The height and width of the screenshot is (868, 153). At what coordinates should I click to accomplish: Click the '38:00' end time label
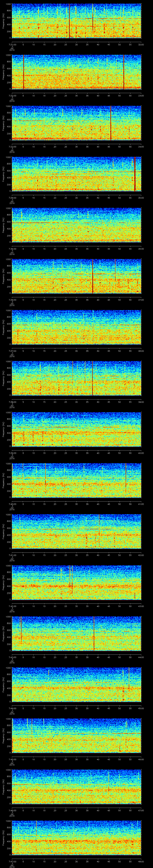(x=141, y=351)
